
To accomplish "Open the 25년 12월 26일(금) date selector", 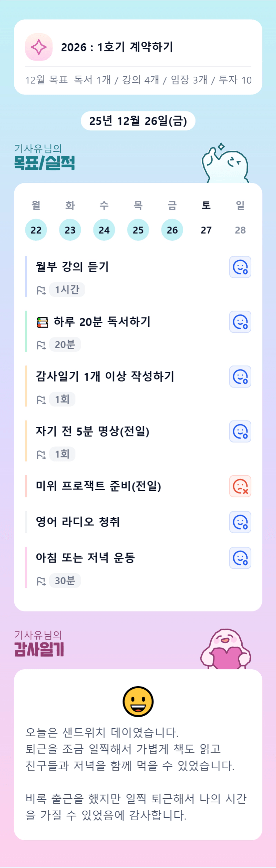I will 138,121.
